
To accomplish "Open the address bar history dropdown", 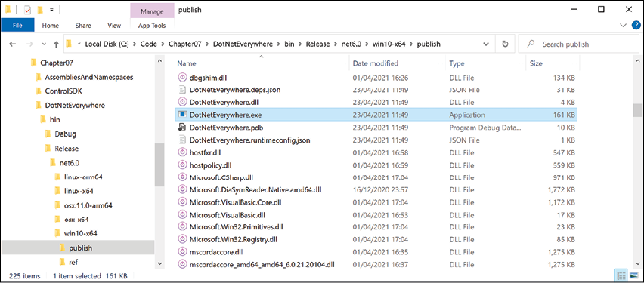I will click(487, 44).
